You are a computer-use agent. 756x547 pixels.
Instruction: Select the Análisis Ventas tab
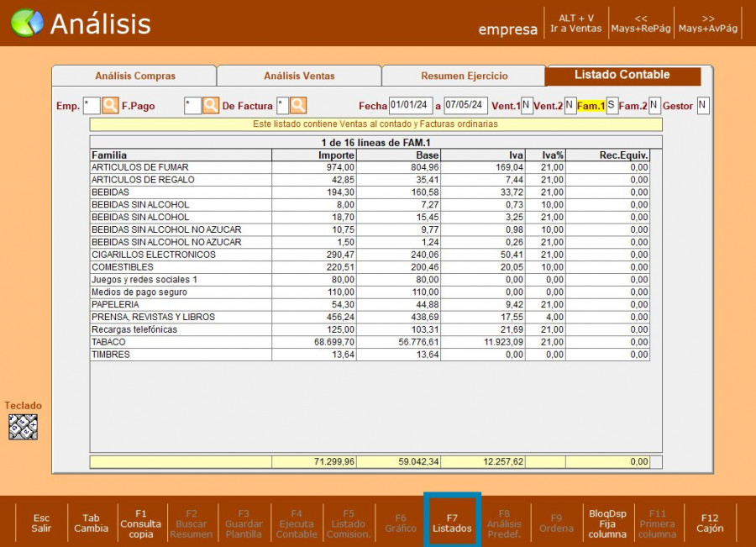(299, 76)
